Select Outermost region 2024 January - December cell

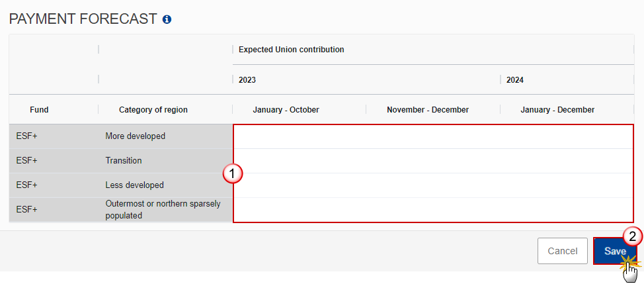point(567,210)
